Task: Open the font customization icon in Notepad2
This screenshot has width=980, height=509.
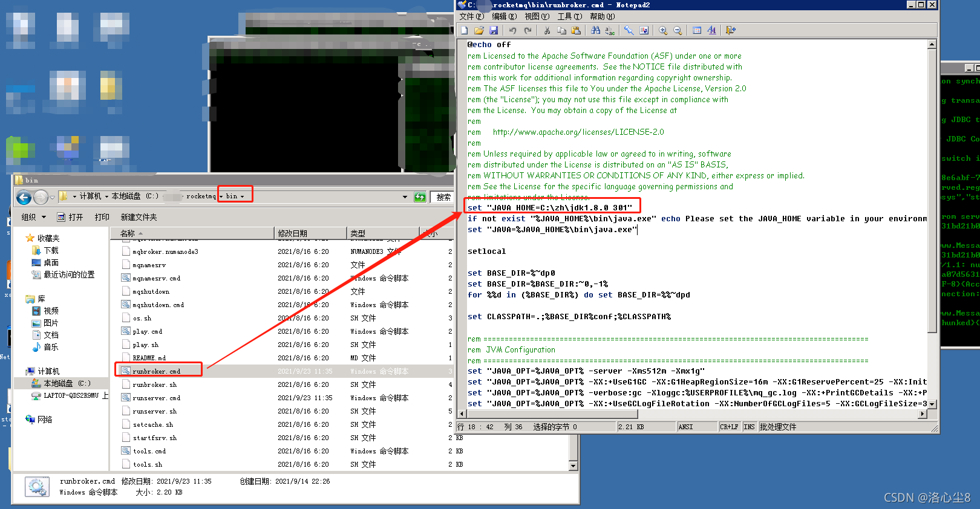Action: (x=711, y=30)
